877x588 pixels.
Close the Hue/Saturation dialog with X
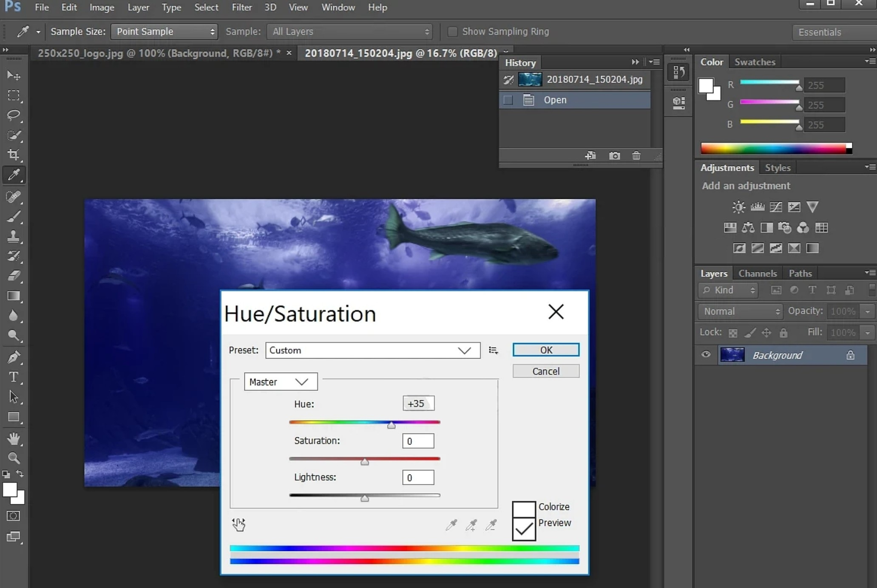coord(556,312)
